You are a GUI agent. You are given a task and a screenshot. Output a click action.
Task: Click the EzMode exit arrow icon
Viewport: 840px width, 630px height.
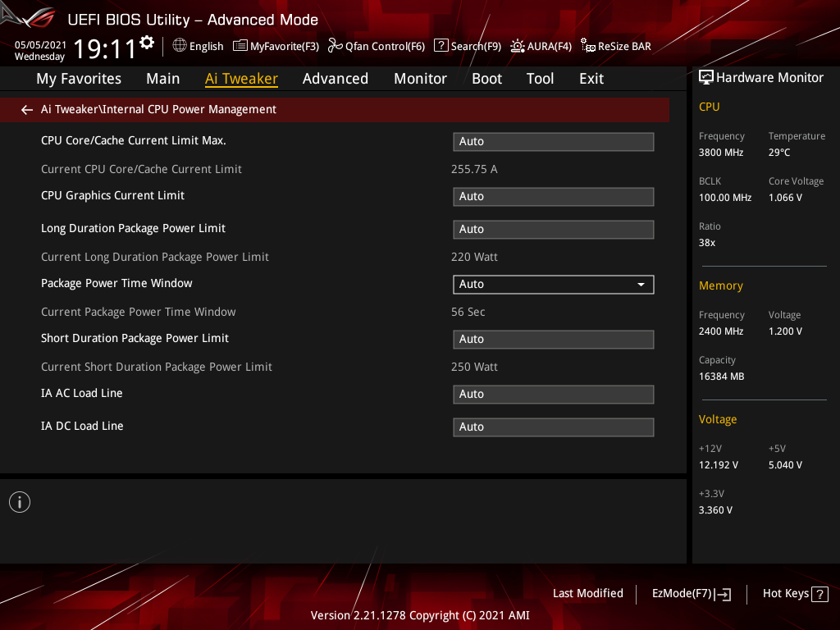click(723, 594)
